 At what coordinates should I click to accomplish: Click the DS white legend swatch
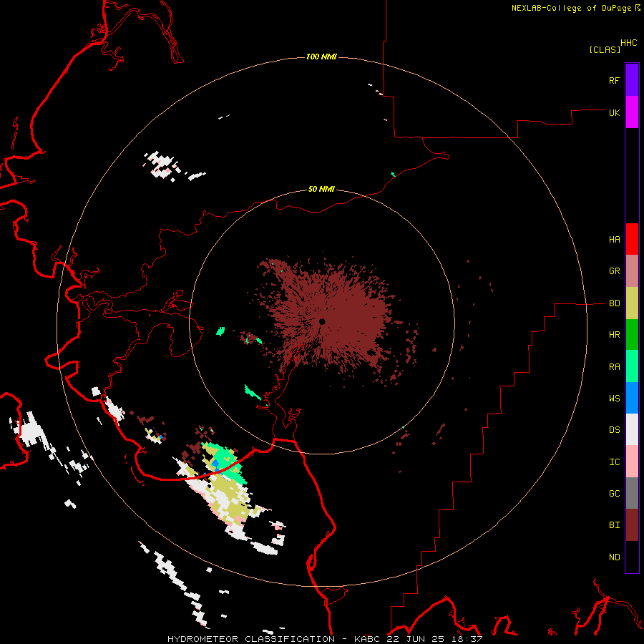(x=632, y=429)
